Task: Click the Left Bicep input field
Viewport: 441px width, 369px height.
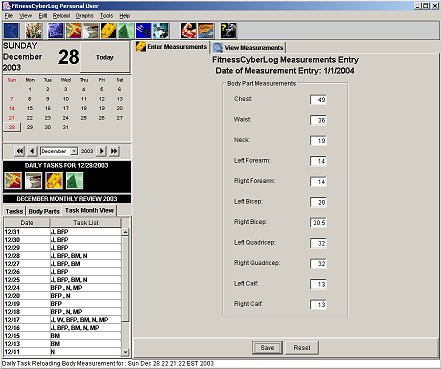Action: tap(318, 202)
